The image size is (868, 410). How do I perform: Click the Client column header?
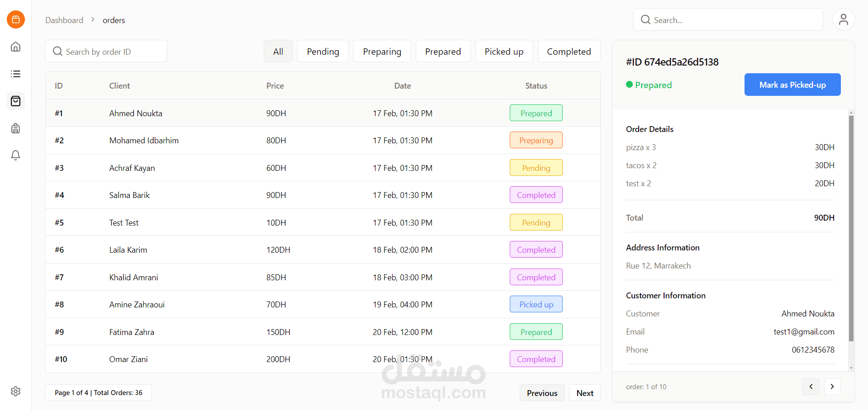point(119,85)
